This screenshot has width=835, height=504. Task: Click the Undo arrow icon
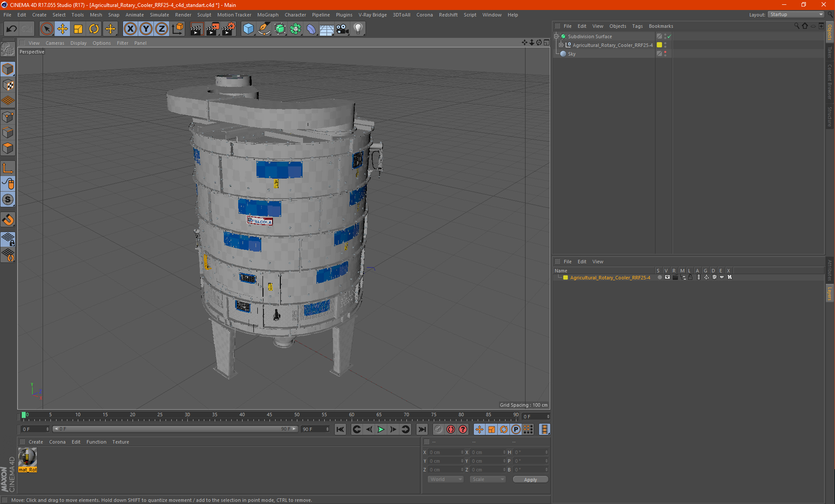pos(12,29)
